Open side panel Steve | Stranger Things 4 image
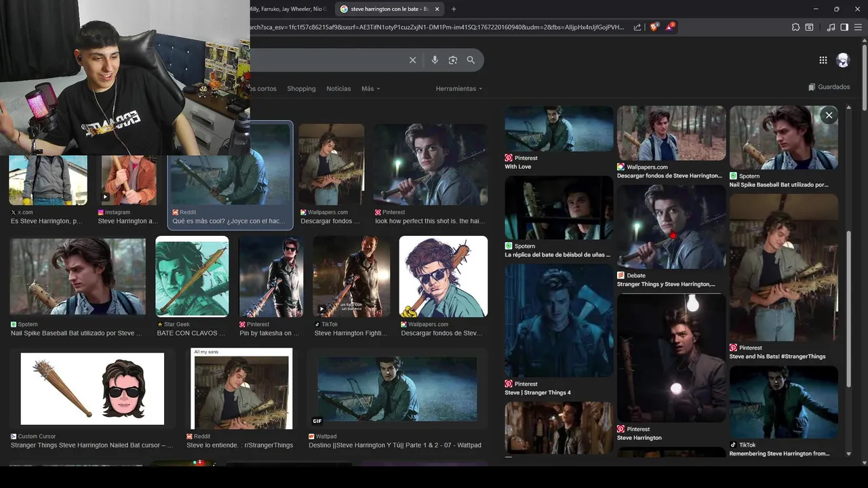 click(559, 321)
